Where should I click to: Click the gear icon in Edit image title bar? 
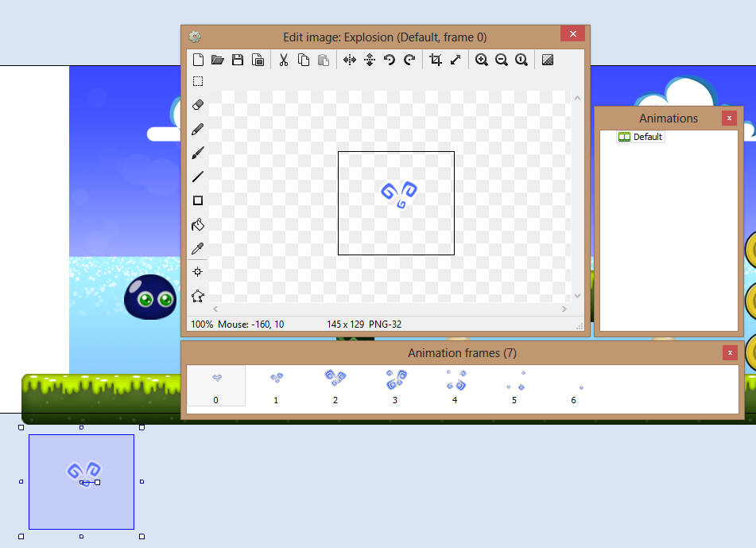coord(195,37)
